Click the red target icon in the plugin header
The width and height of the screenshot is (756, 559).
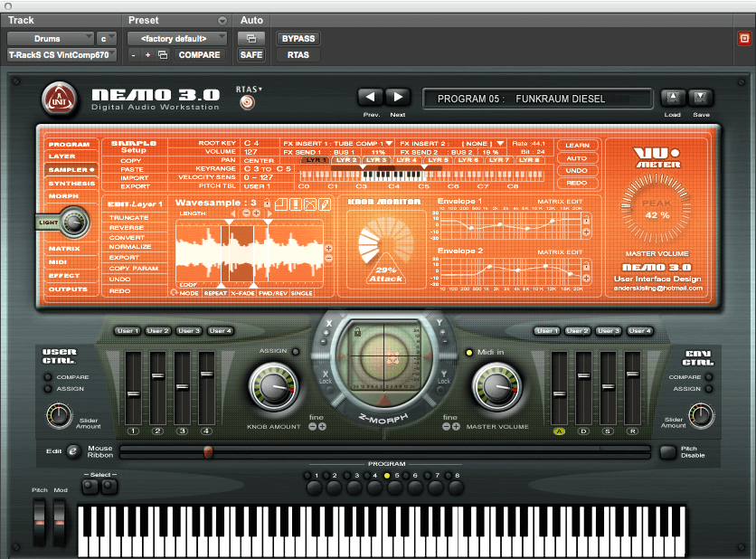coord(744,39)
